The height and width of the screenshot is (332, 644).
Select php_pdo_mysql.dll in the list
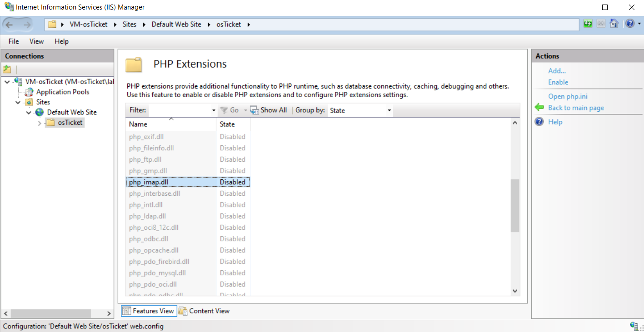[x=157, y=273]
